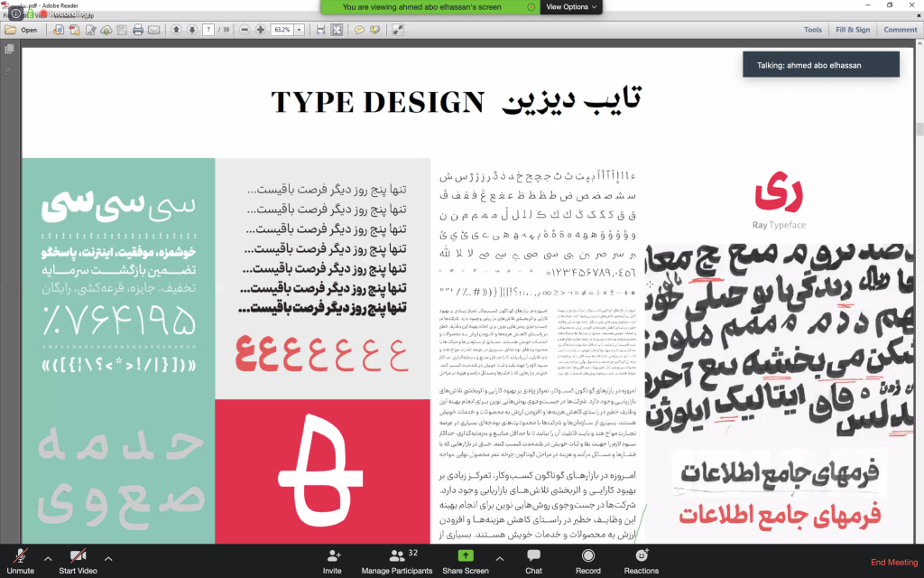Click Invite in Zoom toolbar
The height and width of the screenshot is (578, 924).
pos(332,562)
